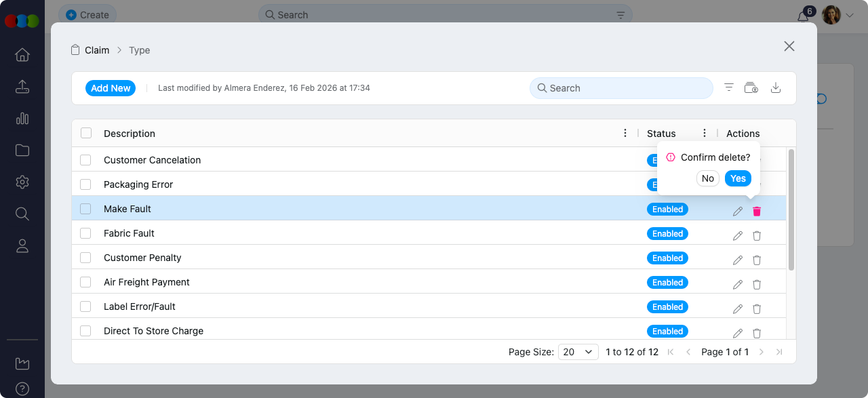Click the table's vertical scrollbar
This screenshot has width=868, height=398.
[x=791, y=210]
